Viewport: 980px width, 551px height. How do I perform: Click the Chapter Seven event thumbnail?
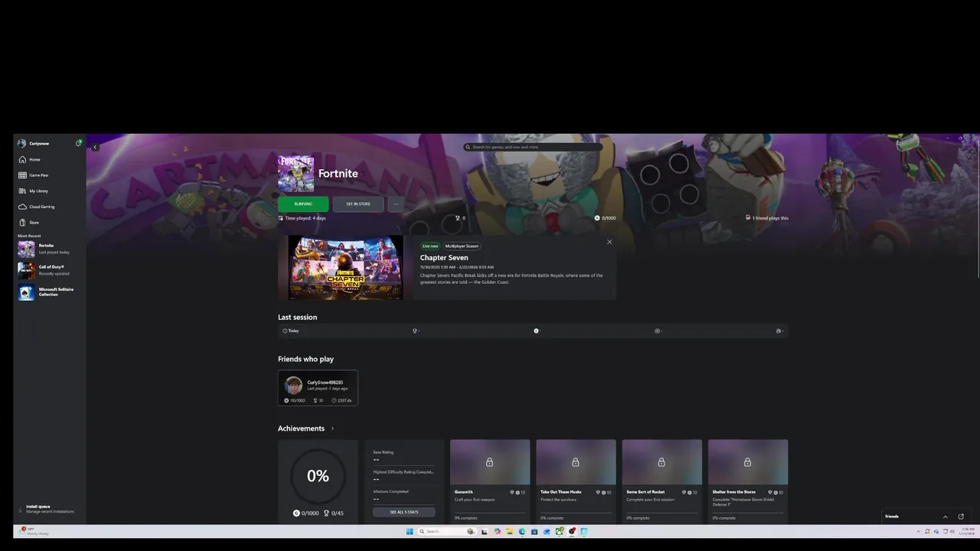345,267
